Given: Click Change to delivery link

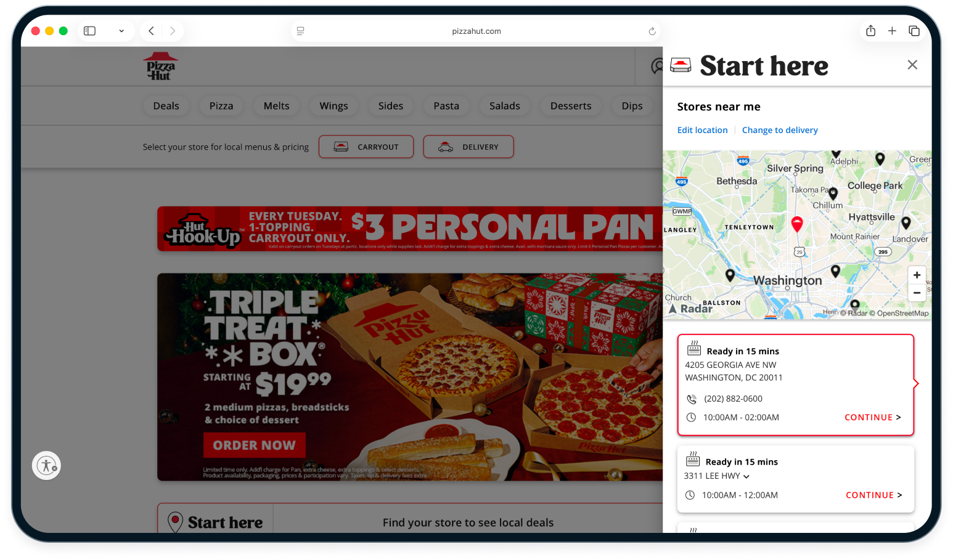Looking at the screenshot, I should click(x=780, y=130).
